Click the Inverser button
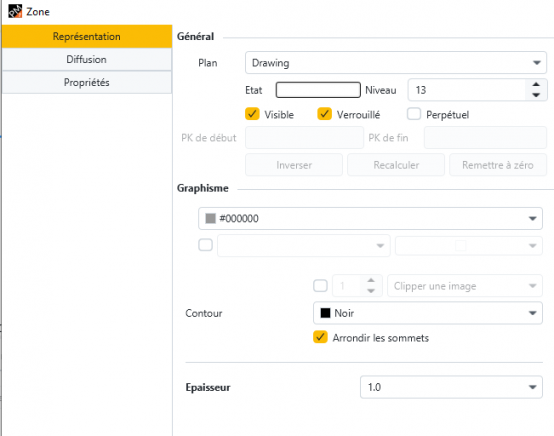 294,165
